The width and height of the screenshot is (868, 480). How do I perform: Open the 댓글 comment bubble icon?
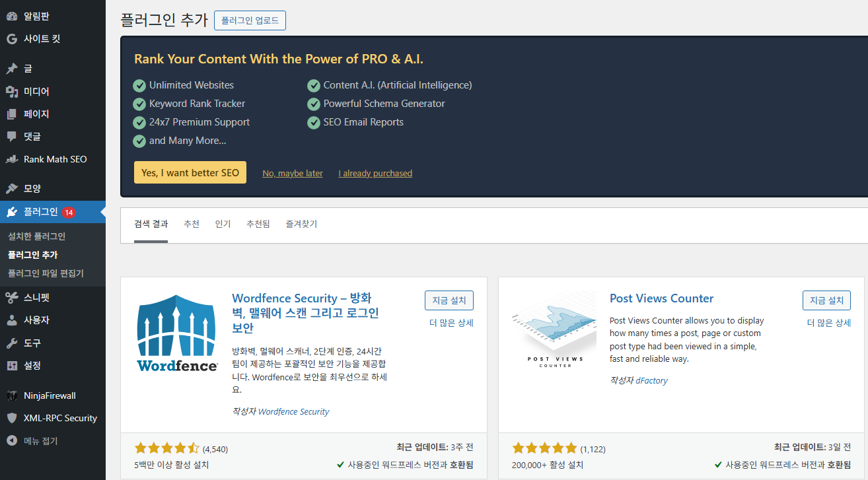(x=11, y=136)
